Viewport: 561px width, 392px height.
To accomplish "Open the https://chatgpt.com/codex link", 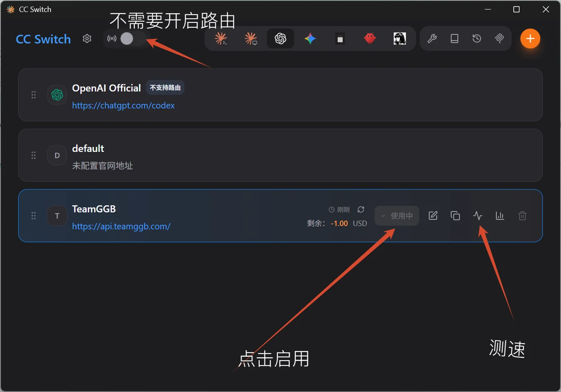I will (123, 106).
